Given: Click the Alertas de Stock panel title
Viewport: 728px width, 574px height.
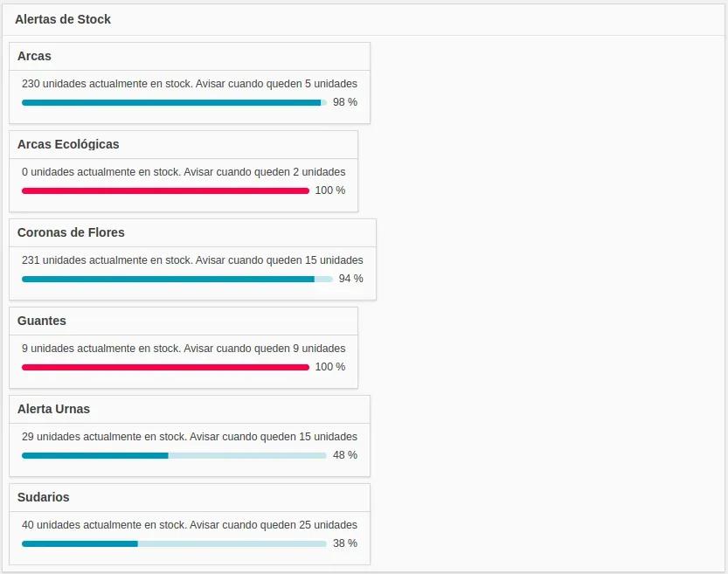Looking at the screenshot, I should point(63,19).
